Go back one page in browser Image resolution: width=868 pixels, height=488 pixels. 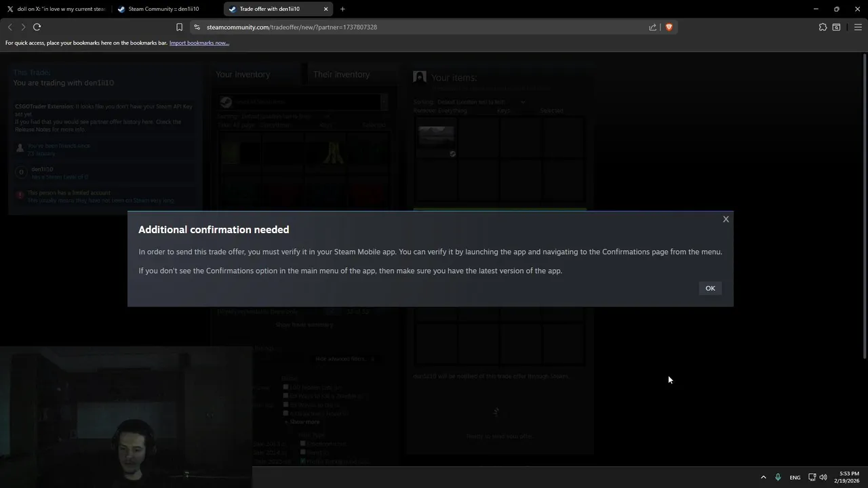[9, 27]
